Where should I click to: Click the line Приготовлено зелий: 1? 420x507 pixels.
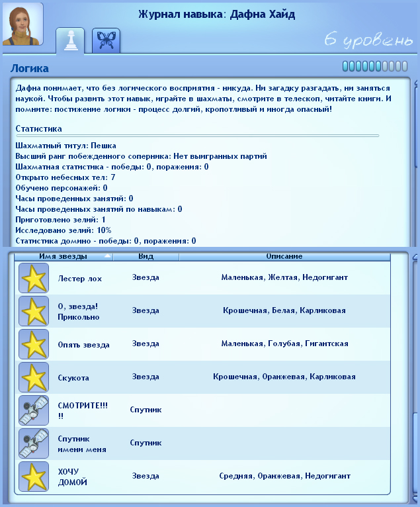pyautogui.click(x=60, y=220)
